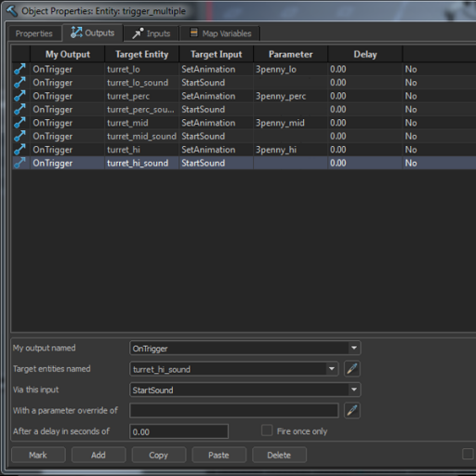
Task: Click the Mark button
Action: [38, 455]
